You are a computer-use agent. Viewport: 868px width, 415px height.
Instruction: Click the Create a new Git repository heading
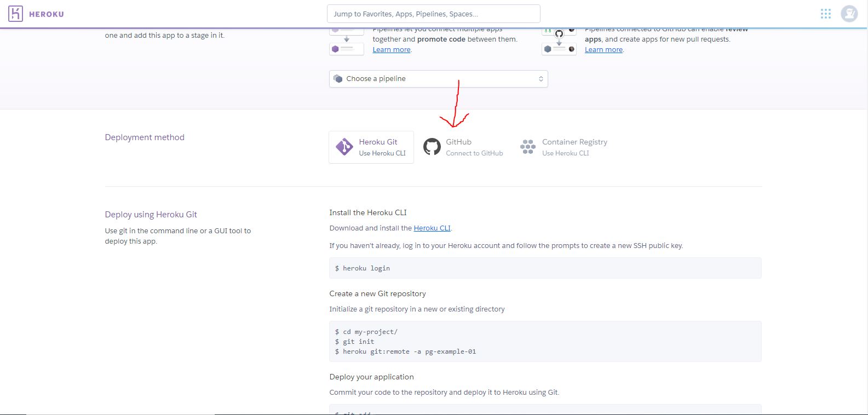pos(377,293)
